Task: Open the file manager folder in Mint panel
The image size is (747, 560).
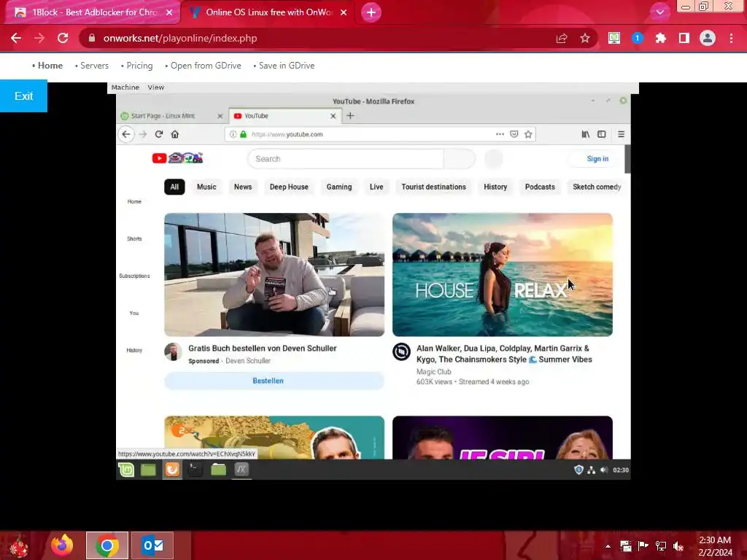Action: pos(218,470)
